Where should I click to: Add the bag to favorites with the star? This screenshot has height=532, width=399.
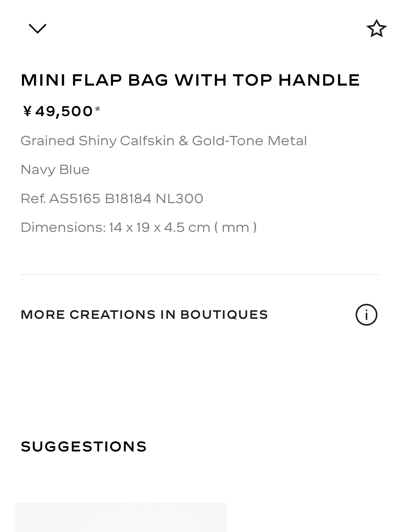click(x=376, y=28)
